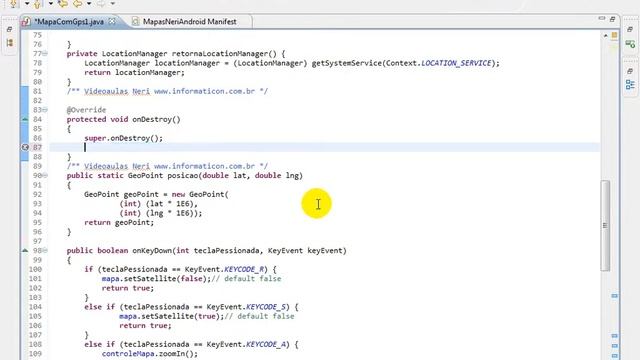Click 'return true;' on line 102
Viewport: 640px width, 360px height.
point(128,288)
